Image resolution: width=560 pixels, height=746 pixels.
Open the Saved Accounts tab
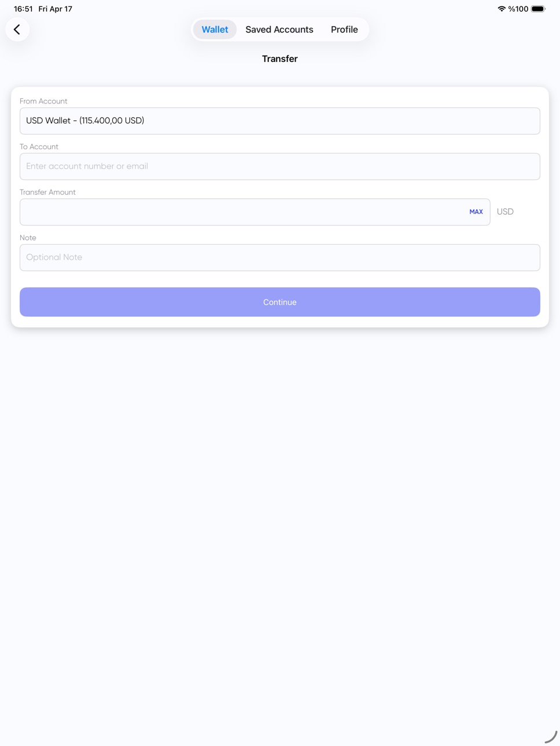(x=279, y=29)
